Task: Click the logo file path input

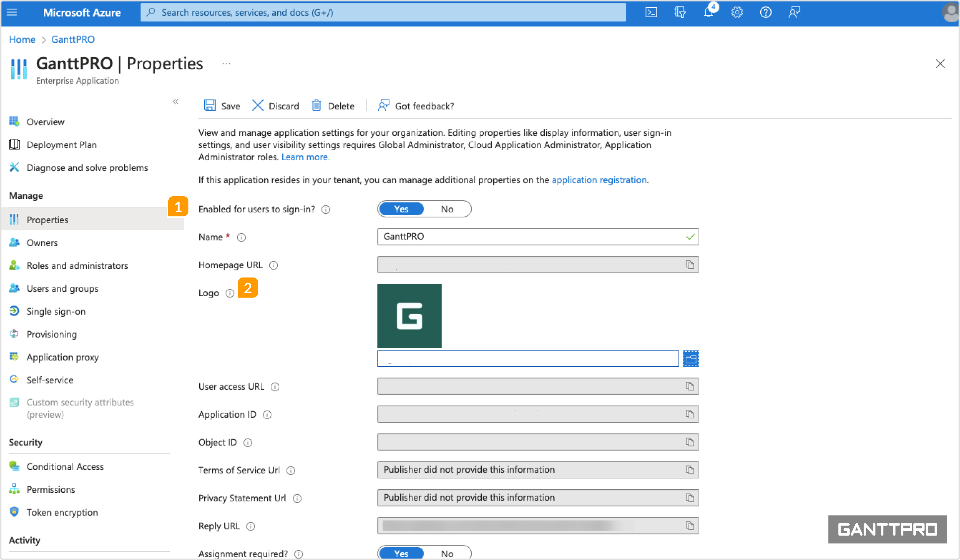Action: click(527, 358)
